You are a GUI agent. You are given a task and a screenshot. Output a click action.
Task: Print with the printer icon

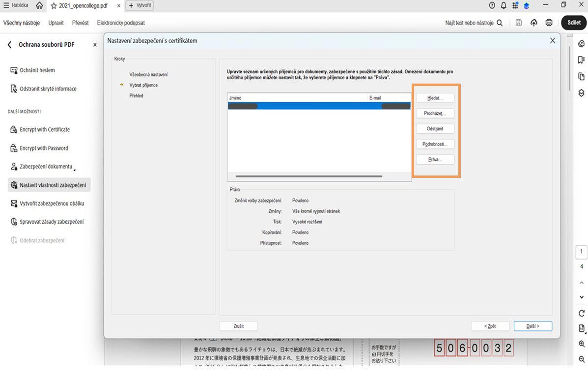click(549, 23)
